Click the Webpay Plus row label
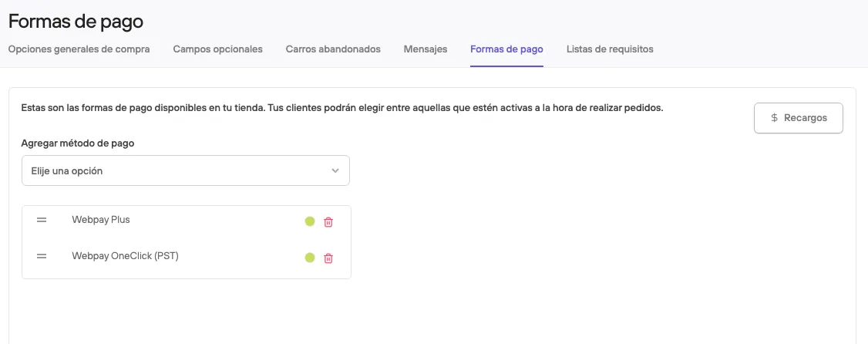This screenshot has height=344, width=868. [101, 219]
